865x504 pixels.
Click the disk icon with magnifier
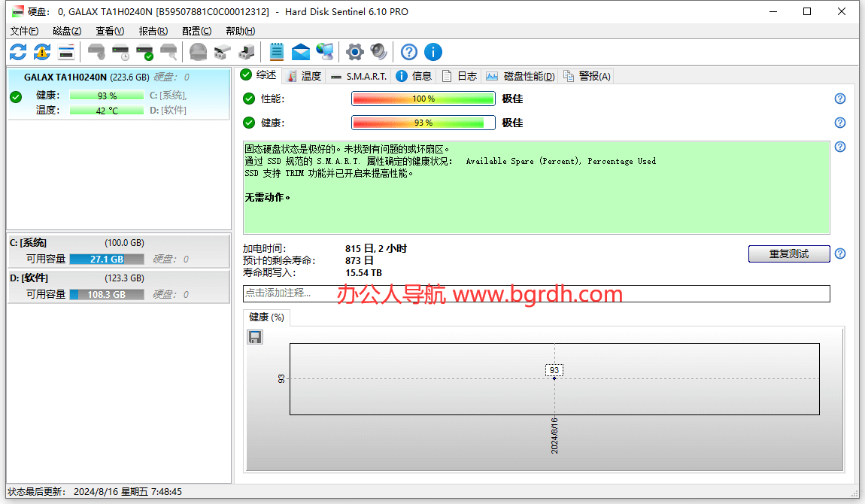[169, 52]
